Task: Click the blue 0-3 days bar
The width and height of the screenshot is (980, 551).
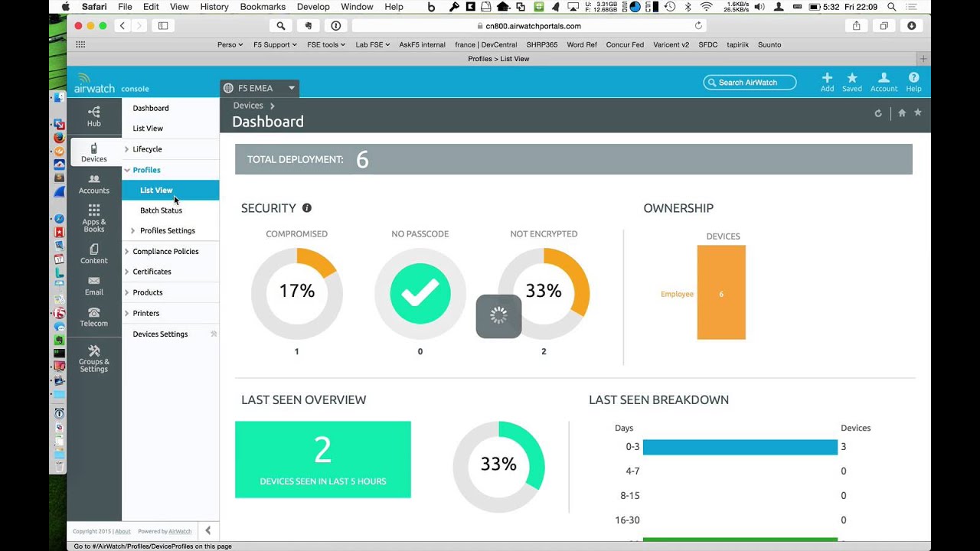Action: pos(740,447)
